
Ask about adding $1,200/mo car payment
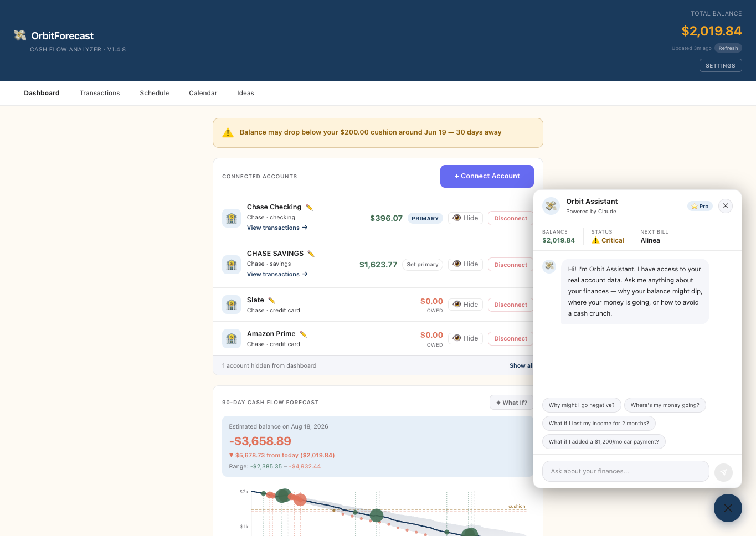point(604,442)
